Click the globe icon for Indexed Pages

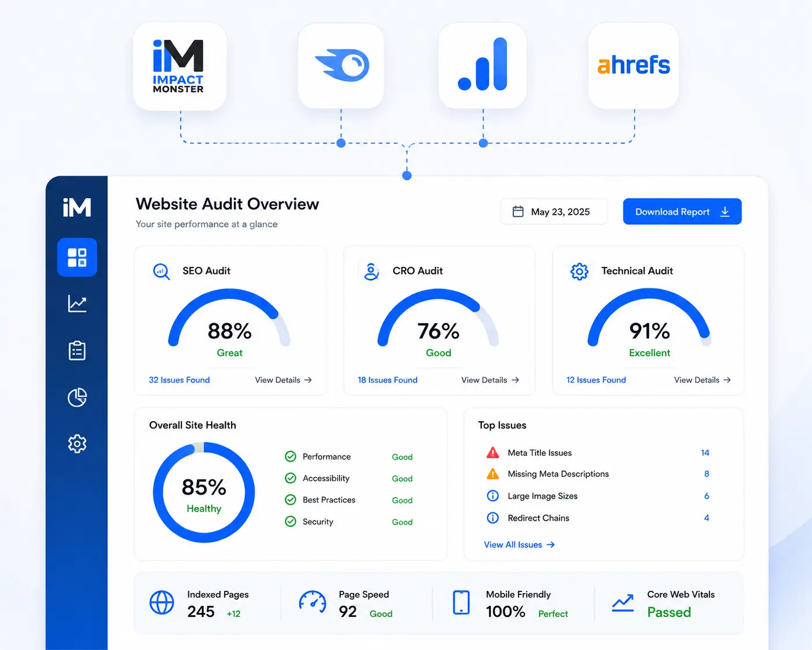(x=162, y=602)
